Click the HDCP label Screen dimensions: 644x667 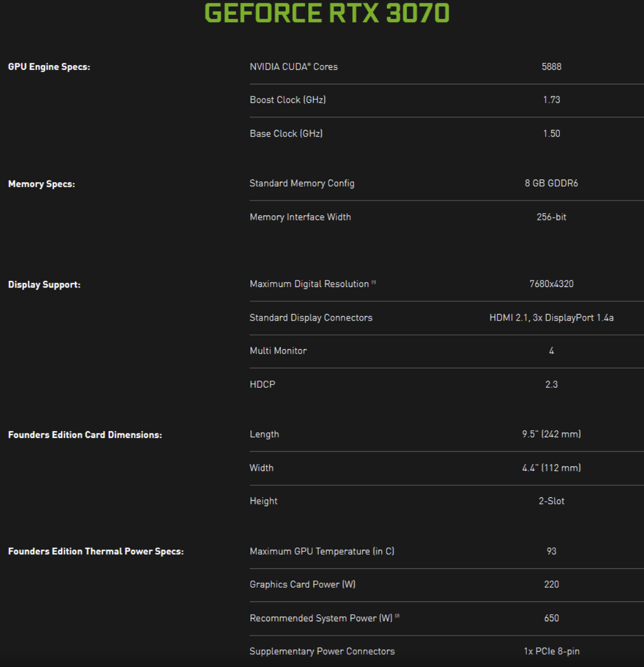click(x=263, y=384)
